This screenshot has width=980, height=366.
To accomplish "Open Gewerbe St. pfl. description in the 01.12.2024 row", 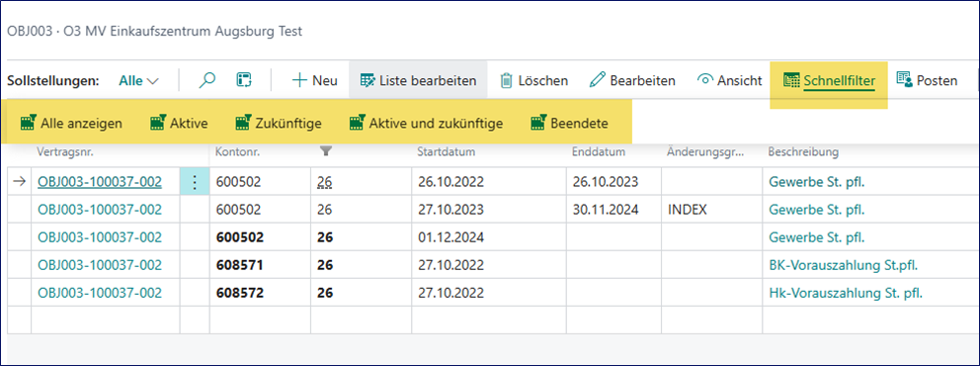I will click(x=817, y=237).
